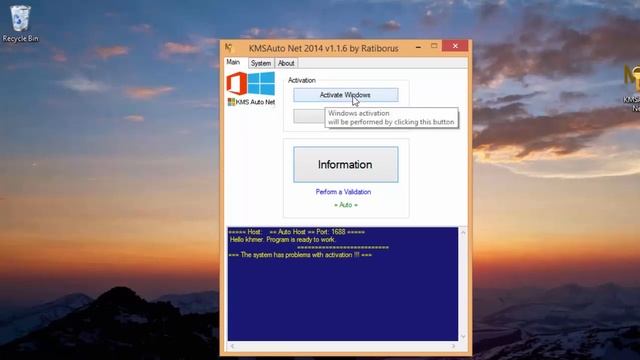
Task: Click the horizontal scroll right arrow
Action: [453, 346]
